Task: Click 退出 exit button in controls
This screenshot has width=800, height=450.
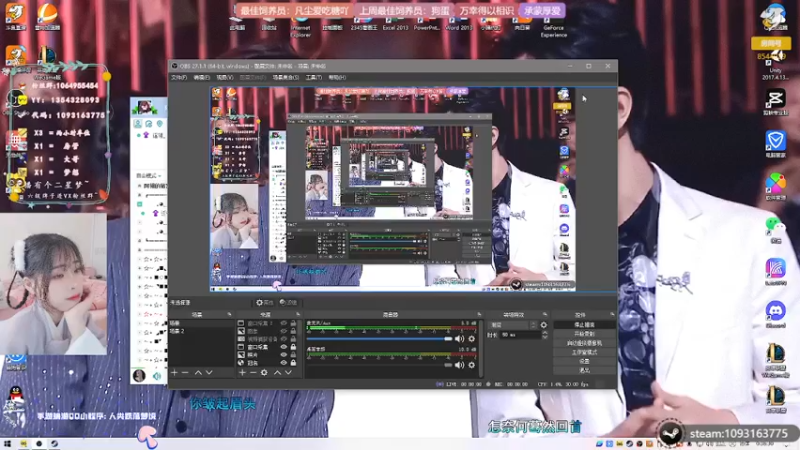Action: click(x=584, y=370)
